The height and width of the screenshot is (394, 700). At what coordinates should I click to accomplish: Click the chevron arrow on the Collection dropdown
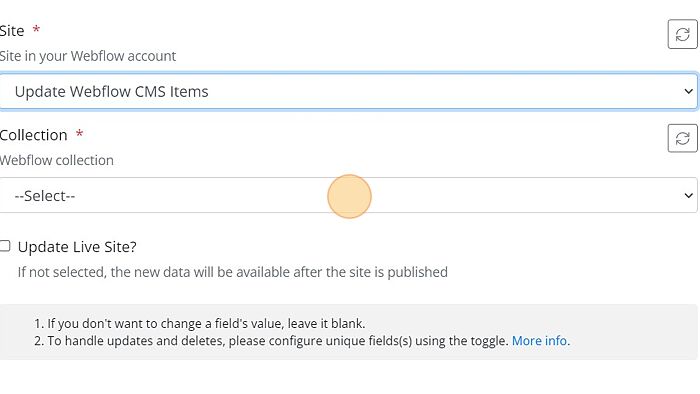click(688, 195)
